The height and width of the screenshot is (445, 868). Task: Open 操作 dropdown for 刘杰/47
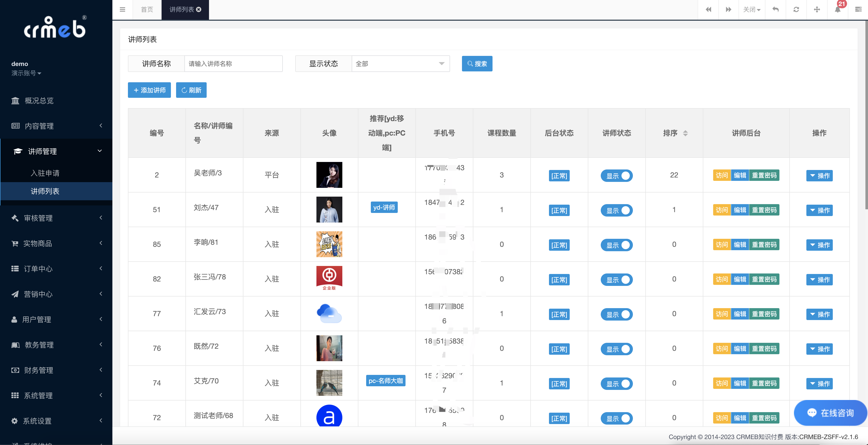(820, 210)
